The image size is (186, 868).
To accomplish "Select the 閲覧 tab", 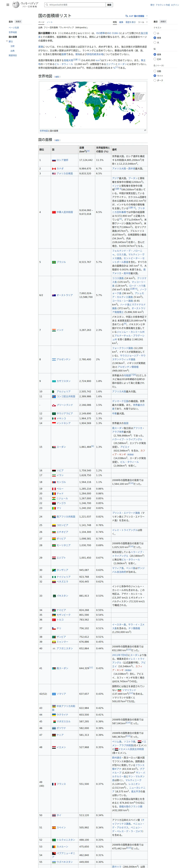I will click(x=115, y=22).
